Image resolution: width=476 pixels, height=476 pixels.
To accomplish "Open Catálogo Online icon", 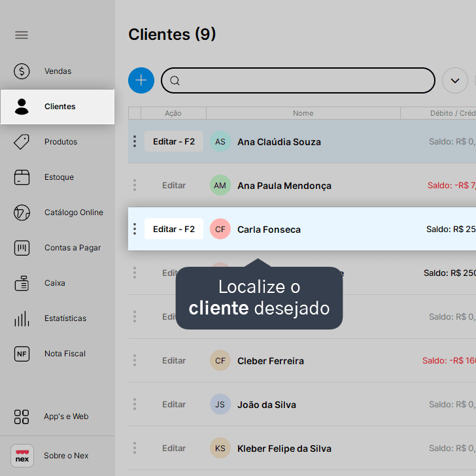I will pyautogui.click(x=22, y=212).
